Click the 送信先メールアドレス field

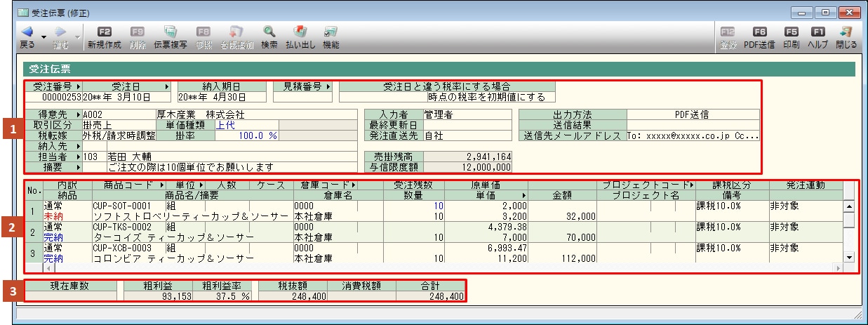[x=692, y=136]
